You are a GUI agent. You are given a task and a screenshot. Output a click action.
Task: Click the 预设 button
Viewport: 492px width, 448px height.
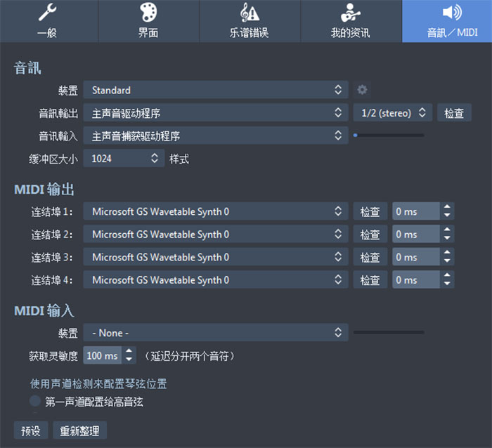31,430
